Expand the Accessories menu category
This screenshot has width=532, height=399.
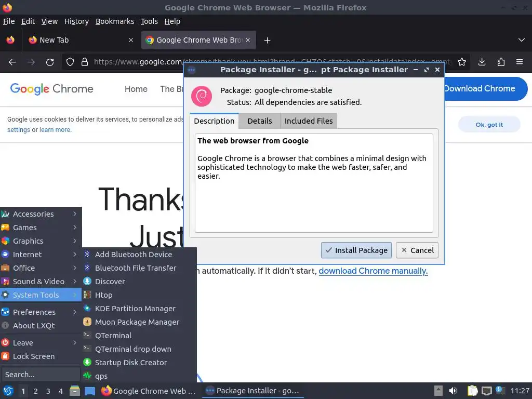(41, 214)
